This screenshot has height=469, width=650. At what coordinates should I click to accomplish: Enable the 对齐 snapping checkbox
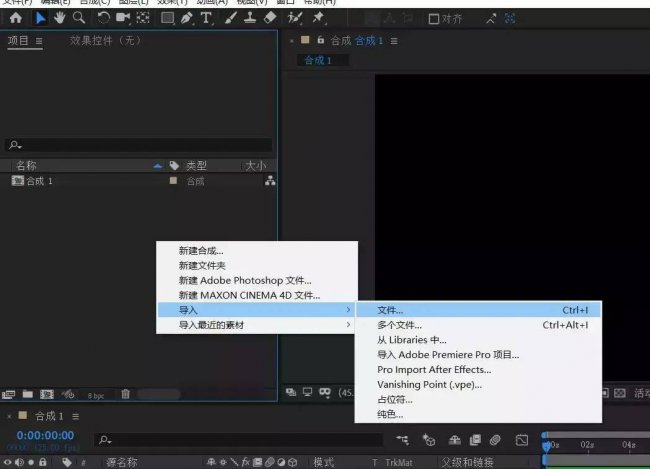pos(434,19)
